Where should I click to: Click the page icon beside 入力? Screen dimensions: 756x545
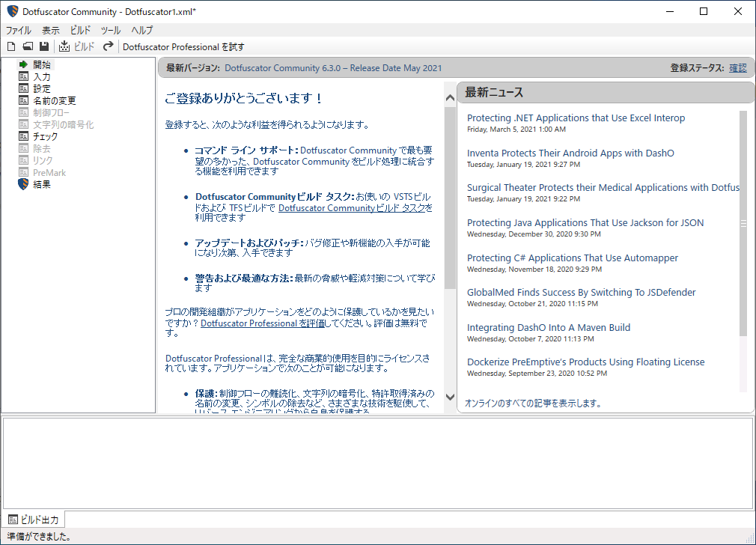tap(23, 76)
